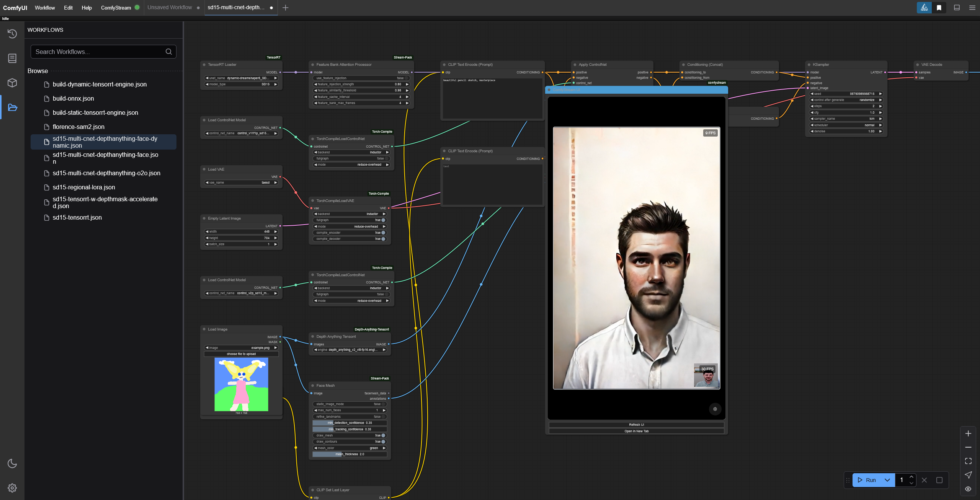Screen dimensions: 980x500
Task: Toggle draw_mesh switch in Face Mesh node
Action: 383,435
